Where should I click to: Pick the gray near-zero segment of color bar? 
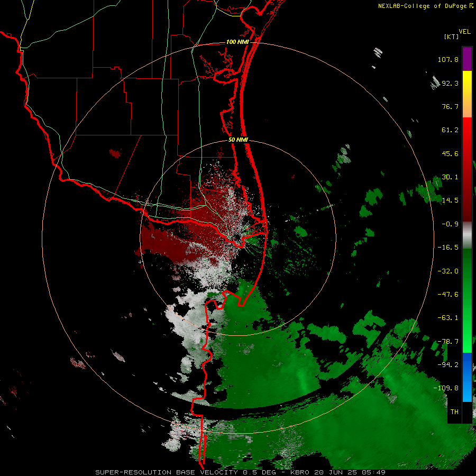click(x=467, y=235)
